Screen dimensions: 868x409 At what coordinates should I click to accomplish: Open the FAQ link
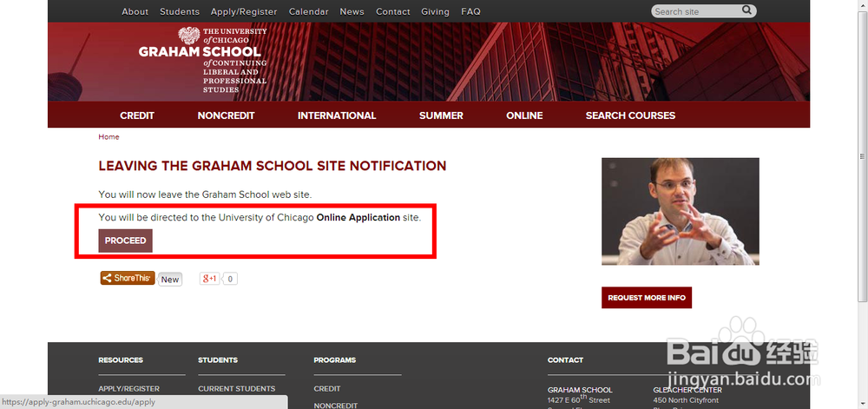click(470, 11)
